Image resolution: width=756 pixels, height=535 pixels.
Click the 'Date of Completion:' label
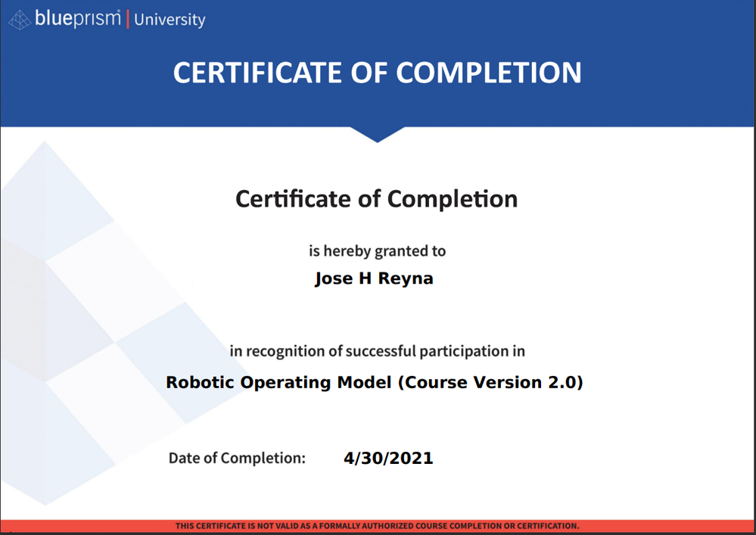coord(237,458)
